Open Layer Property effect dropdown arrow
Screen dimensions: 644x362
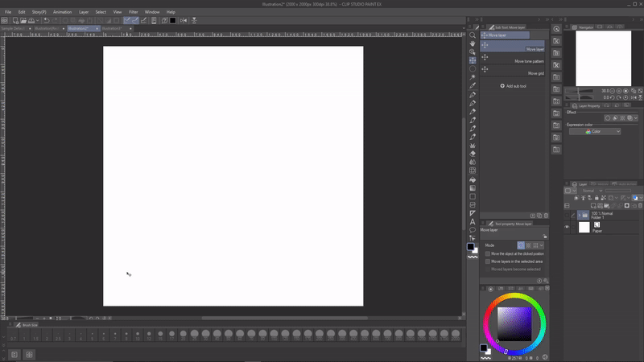click(x=636, y=117)
